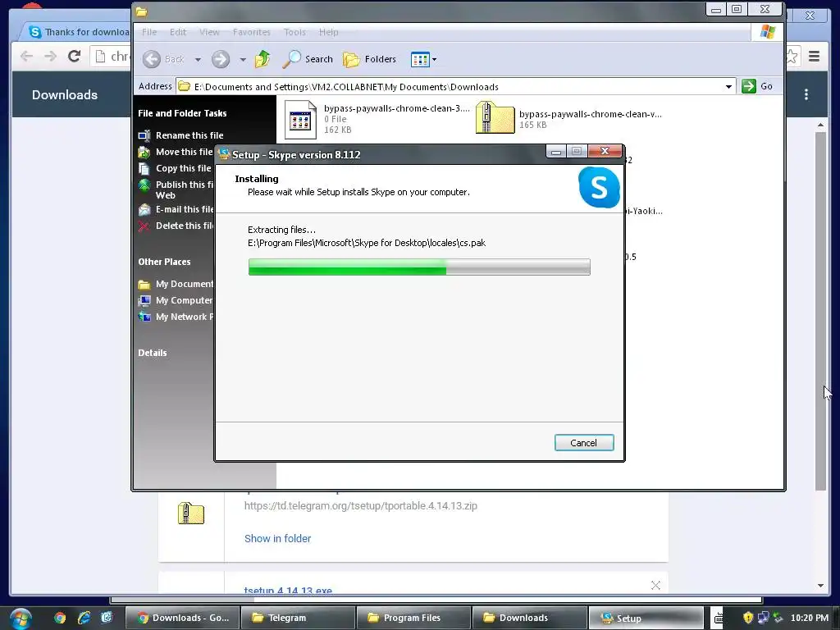Image resolution: width=840 pixels, height=630 pixels.
Task: Select the bypass-paywalls-chrome-clean-3 file icon
Action: click(300, 120)
